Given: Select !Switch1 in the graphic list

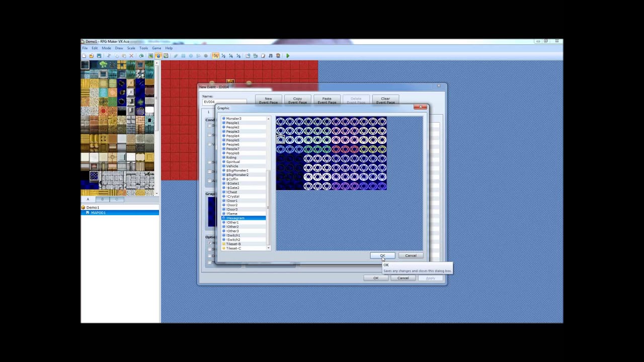Looking at the screenshot, I should 244,235.
